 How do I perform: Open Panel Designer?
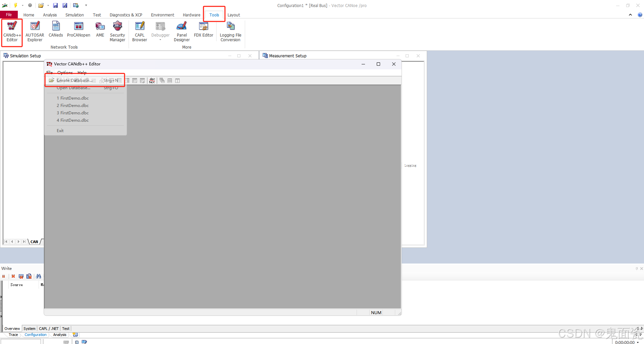coord(182,32)
